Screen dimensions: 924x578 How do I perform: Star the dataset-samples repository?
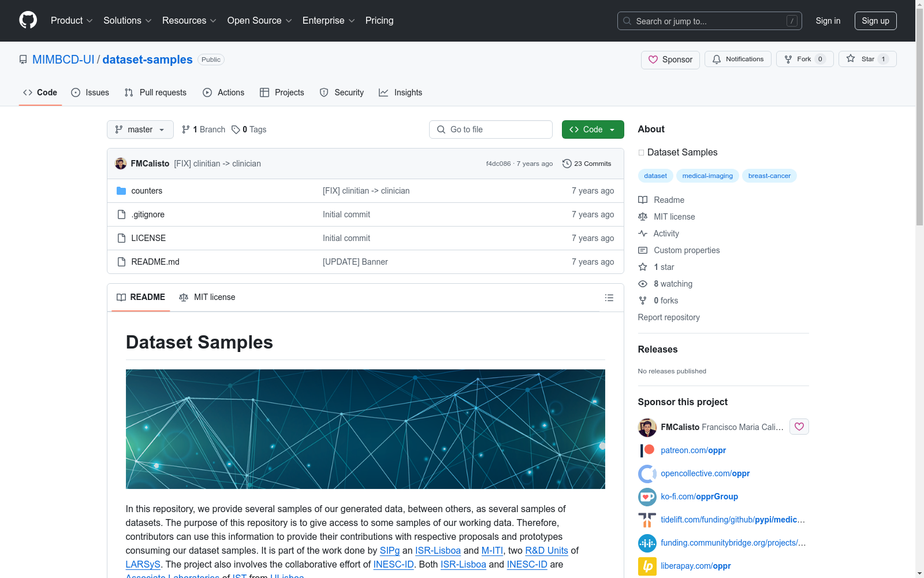(867, 59)
